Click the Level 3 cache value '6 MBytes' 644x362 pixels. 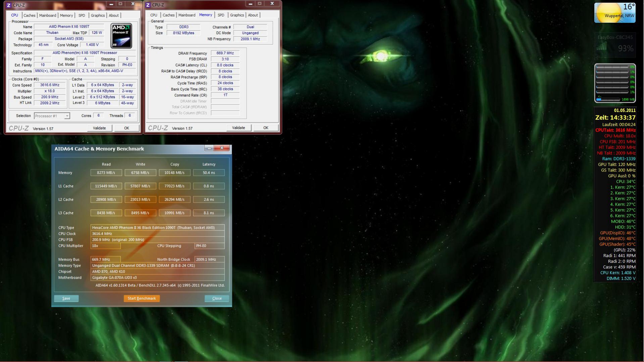102,103
